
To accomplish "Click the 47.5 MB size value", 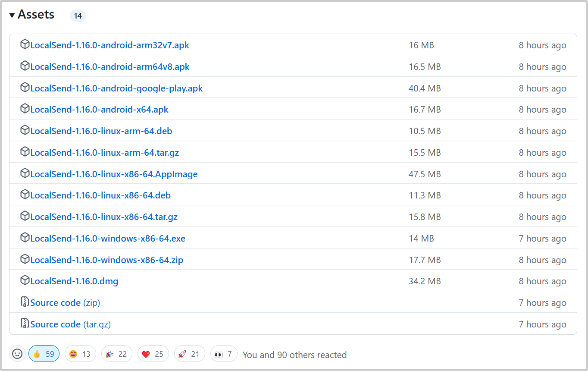I will [x=425, y=174].
